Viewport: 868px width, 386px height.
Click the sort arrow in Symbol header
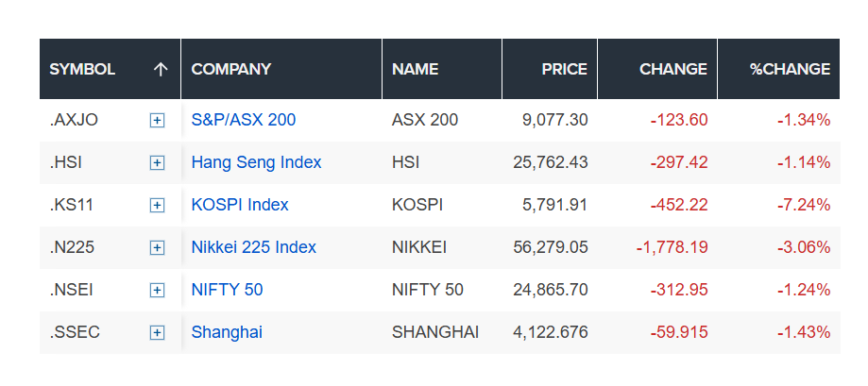point(161,69)
